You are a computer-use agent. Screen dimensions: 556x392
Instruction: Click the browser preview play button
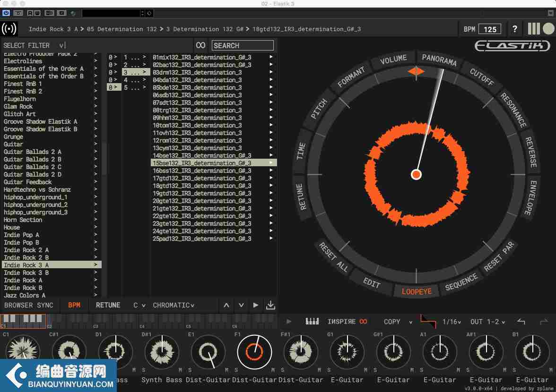point(256,305)
